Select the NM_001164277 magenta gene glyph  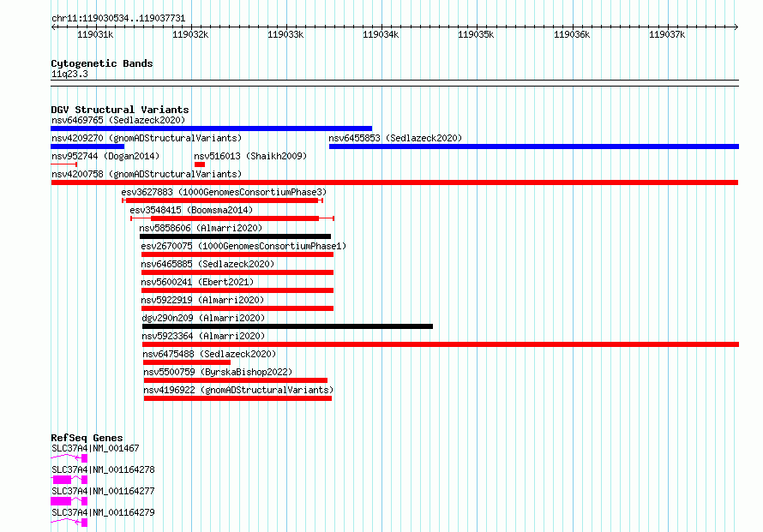click(69, 501)
